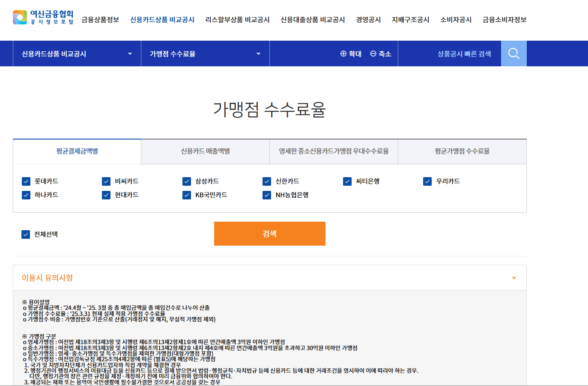The height and width of the screenshot is (386, 588).
Task: Open 지배구조공시 menu
Action: click(410, 20)
